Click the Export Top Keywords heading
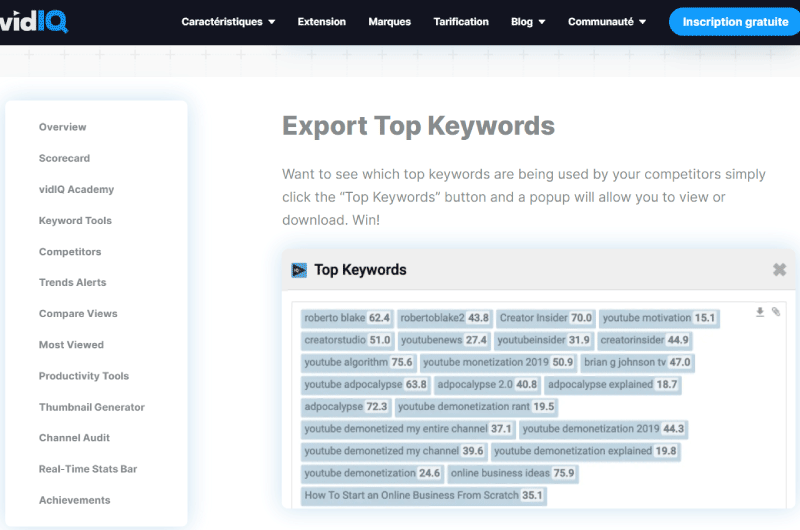 tap(418, 125)
